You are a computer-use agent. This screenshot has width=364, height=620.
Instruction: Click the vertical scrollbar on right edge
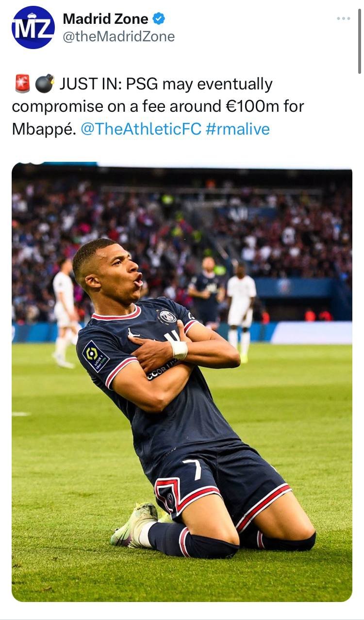pyautogui.click(x=360, y=41)
